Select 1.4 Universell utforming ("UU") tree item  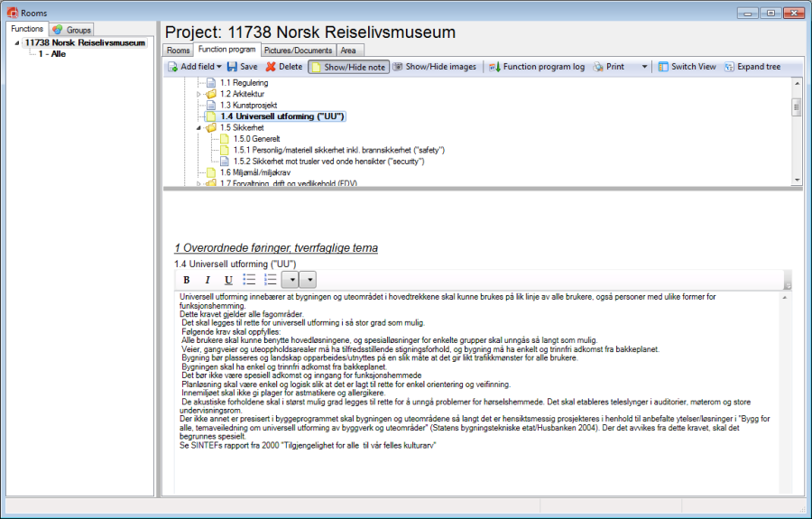point(282,116)
